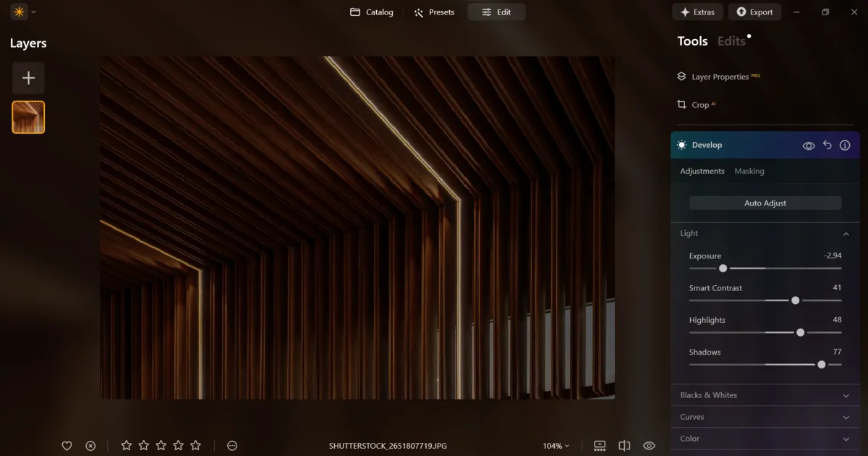Click the Auto Adjust button

tap(765, 203)
